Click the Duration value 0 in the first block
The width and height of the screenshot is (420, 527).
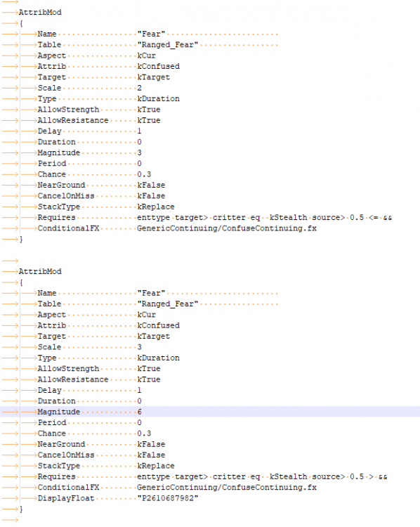click(x=140, y=142)
